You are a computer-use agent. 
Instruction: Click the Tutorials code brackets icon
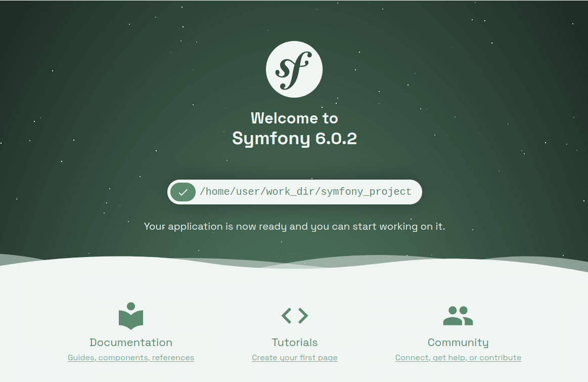click(x=295, y=316)
